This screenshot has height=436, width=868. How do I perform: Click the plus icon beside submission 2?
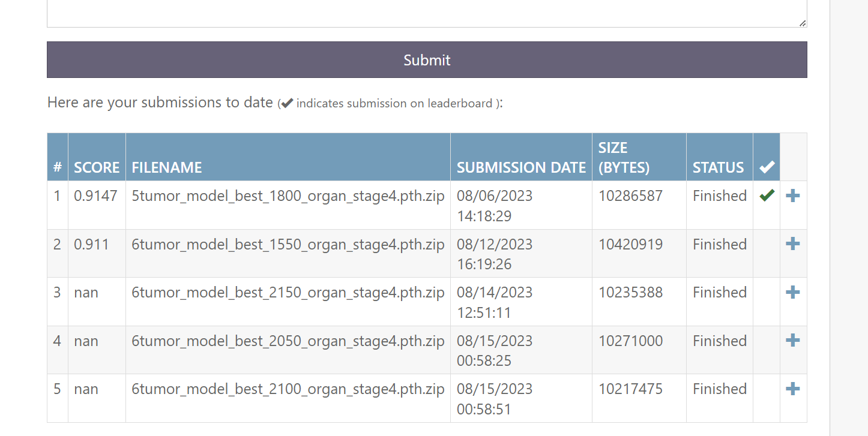792,243
